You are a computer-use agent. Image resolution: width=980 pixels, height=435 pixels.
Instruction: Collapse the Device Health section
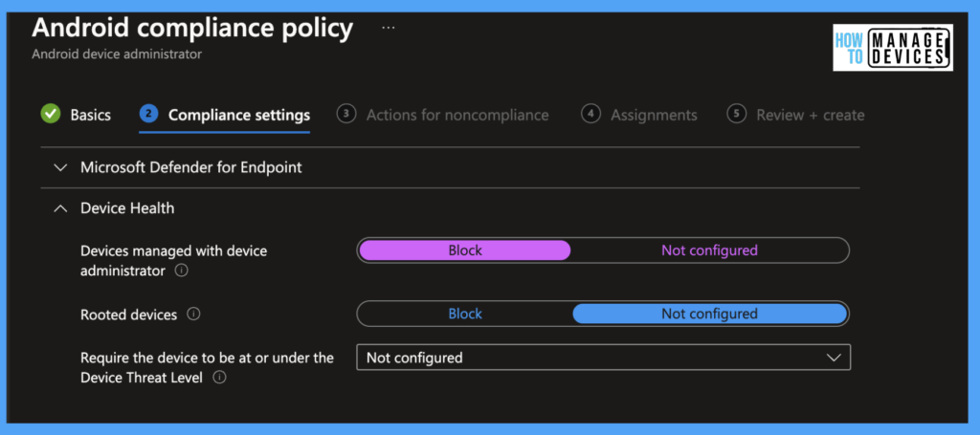pos(60,208)
